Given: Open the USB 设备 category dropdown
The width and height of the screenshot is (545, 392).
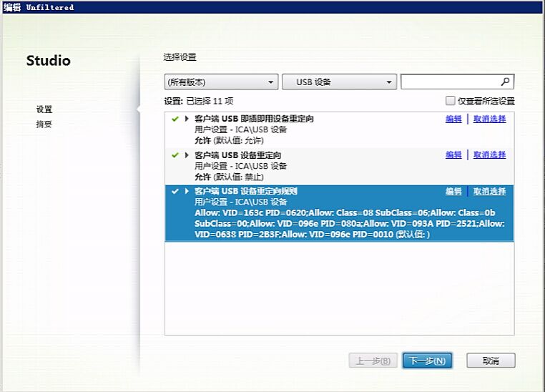Looking at the screenshot, I should pos(339,82).
